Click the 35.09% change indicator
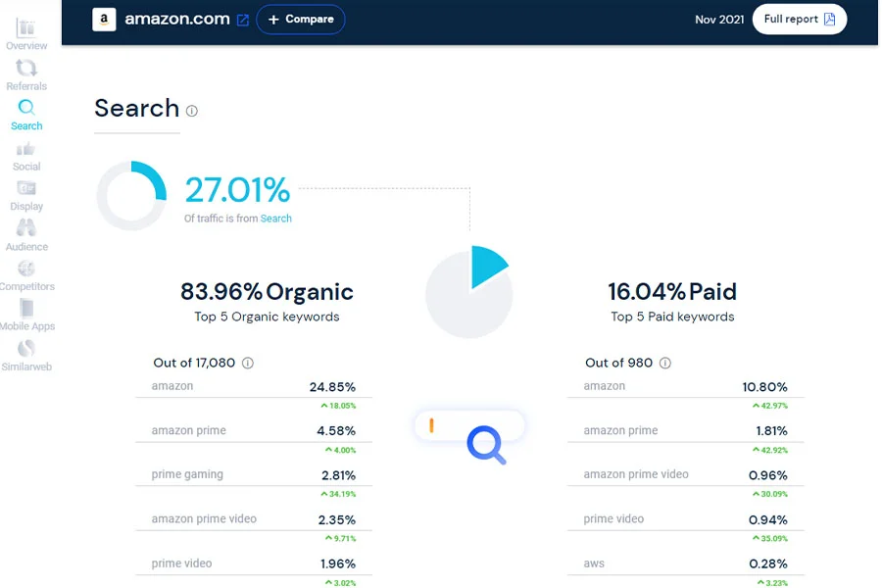Screen dimensions: 882x588 pos(770,538)
